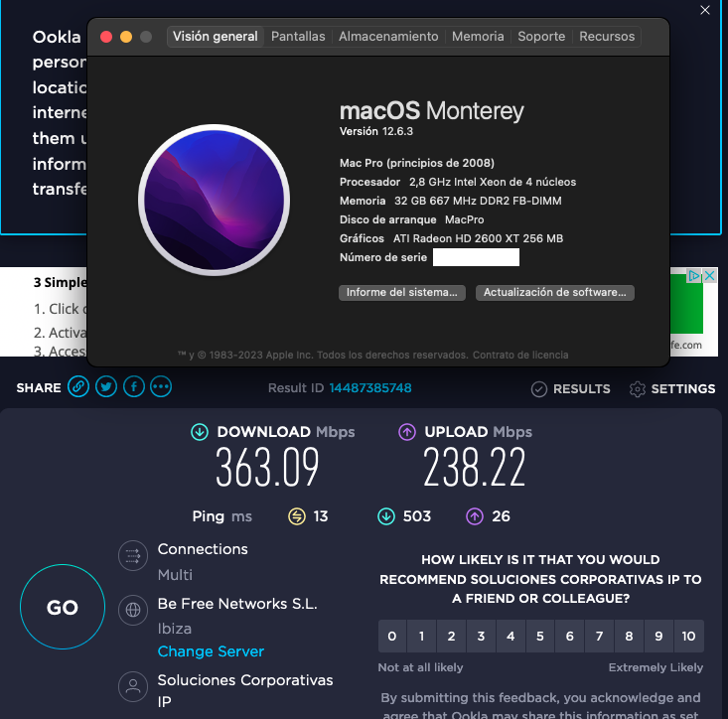Close the ad with top-right X
This screenshot has height=719, width=728.
click(x=705, y=10)
